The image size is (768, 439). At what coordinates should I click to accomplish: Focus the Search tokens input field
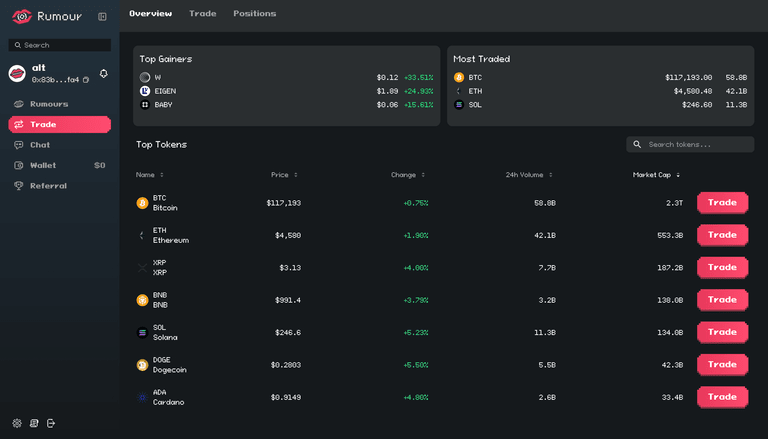tap(697, 145)
